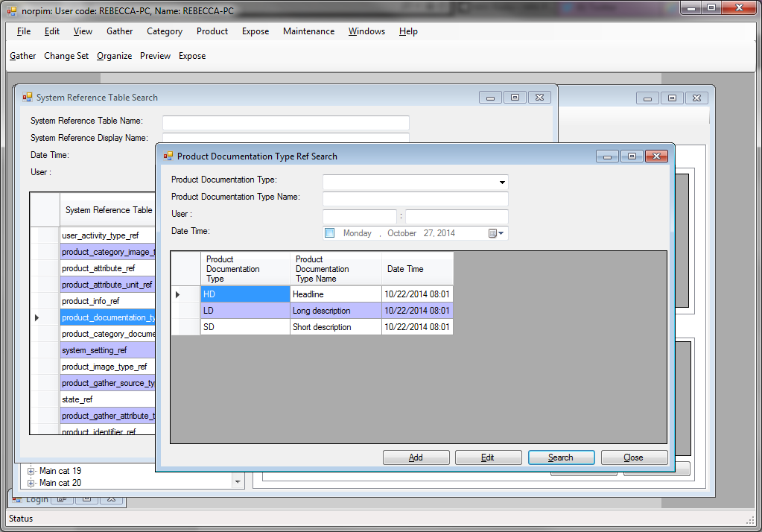Click the norpim application title icon
The width and height of the screenshot is (762, 532).
click(12, 10)
